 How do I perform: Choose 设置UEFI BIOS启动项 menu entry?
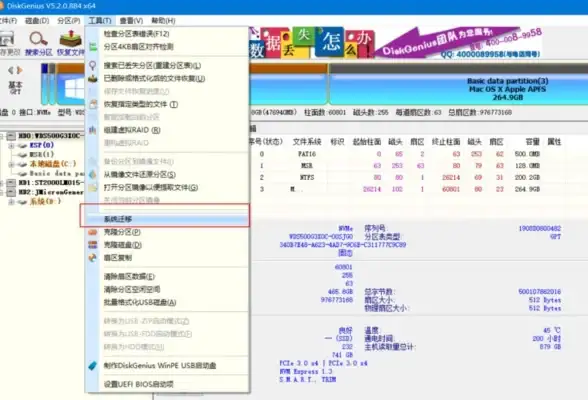point(167,384)
